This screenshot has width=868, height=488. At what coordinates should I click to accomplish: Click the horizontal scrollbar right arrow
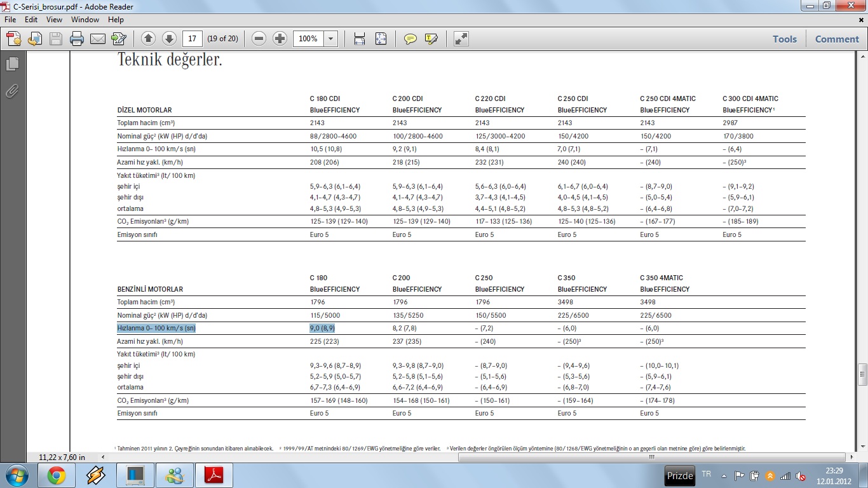click(853, 457)
